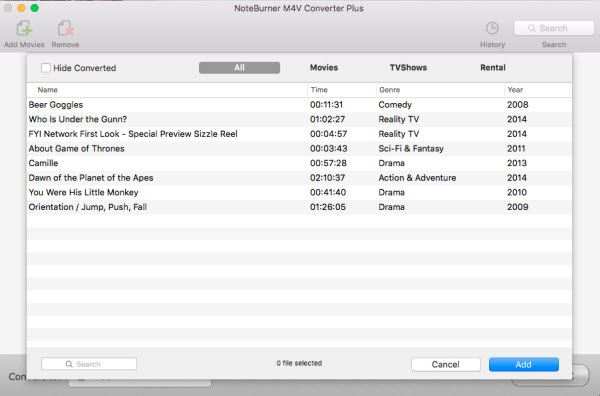Open the History clock icon

pos(492,28)
